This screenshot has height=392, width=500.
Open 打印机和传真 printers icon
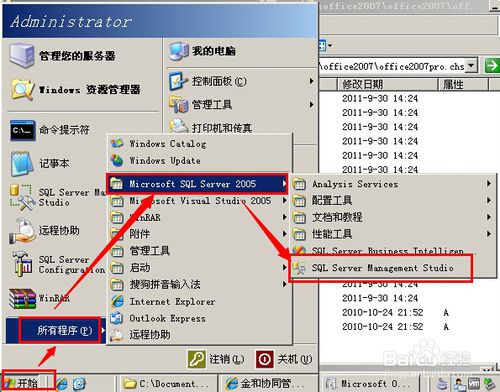(x=178, y=127)
